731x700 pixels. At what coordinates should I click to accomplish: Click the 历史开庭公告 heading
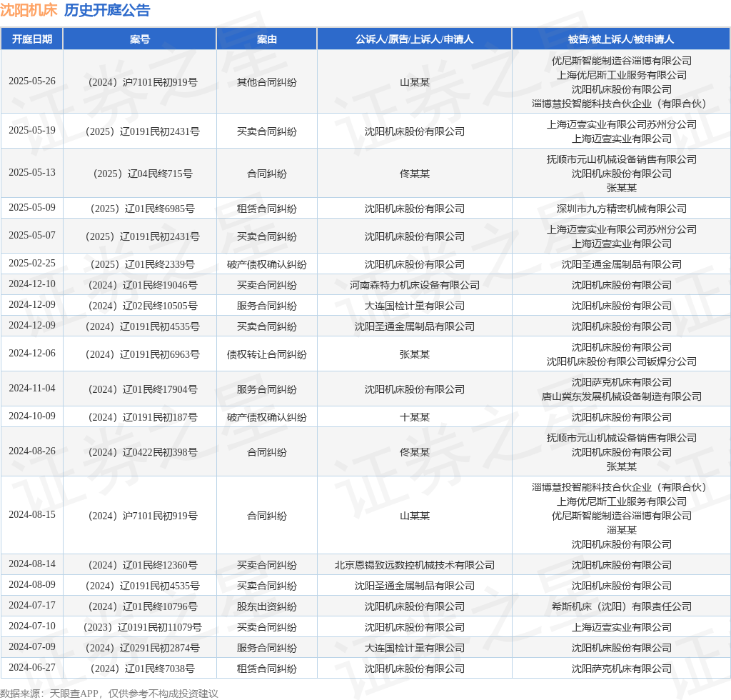(107, 10)
